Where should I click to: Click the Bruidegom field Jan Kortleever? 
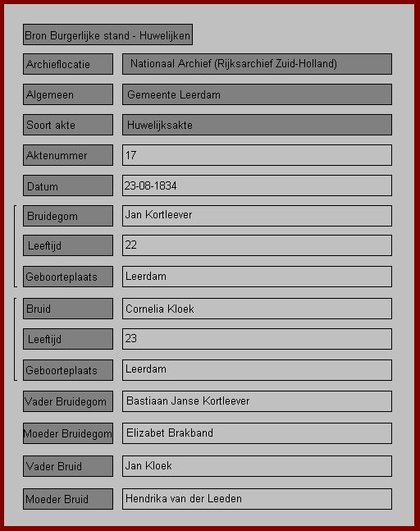(x=257, y=215)
